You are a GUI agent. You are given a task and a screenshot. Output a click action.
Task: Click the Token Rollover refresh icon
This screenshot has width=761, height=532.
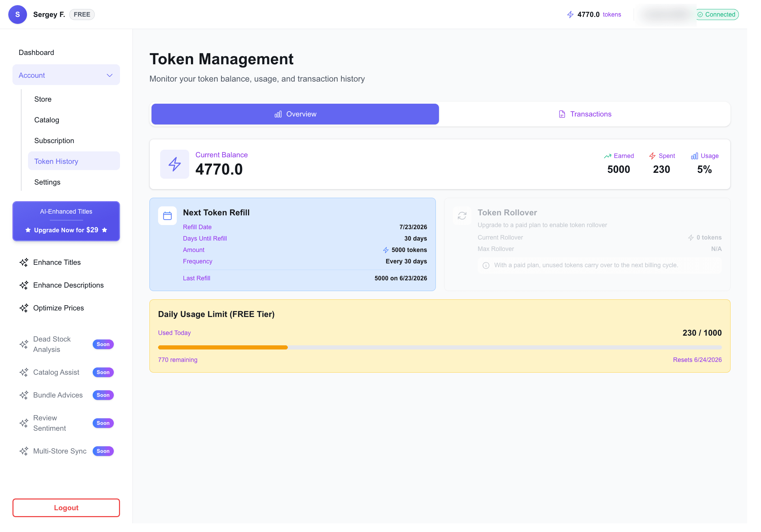(x=462, y=216)
